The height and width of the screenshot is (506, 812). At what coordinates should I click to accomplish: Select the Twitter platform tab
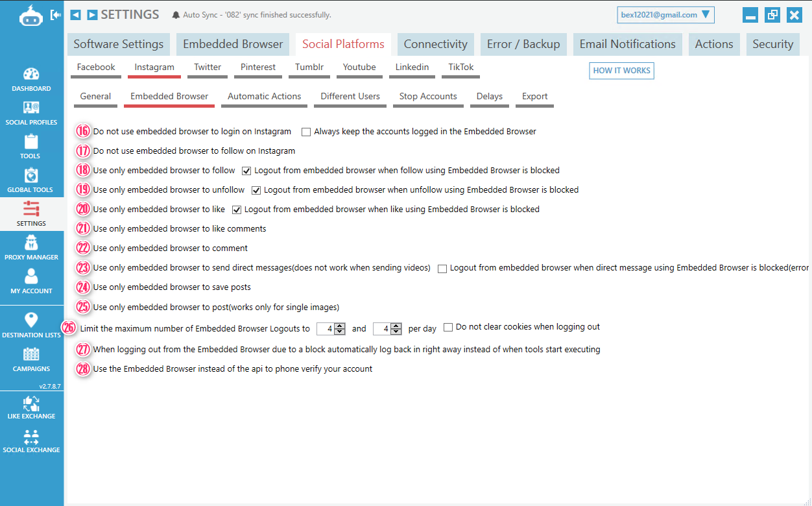pos(208,67)
